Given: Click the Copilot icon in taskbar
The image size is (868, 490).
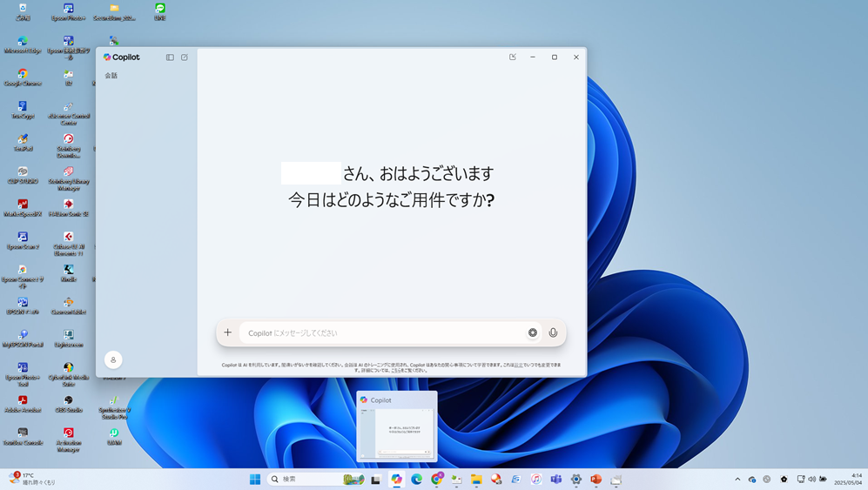Looking at the screenshot, I should pos(396,480).
